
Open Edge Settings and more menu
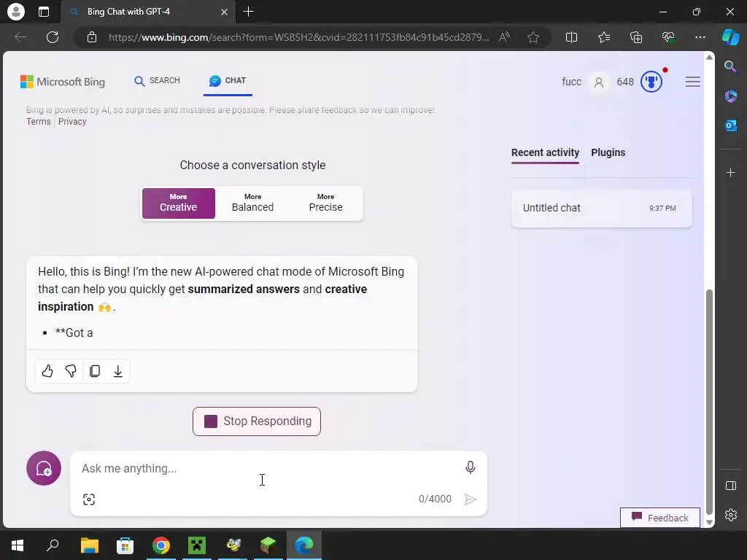[x=700, y=37]
